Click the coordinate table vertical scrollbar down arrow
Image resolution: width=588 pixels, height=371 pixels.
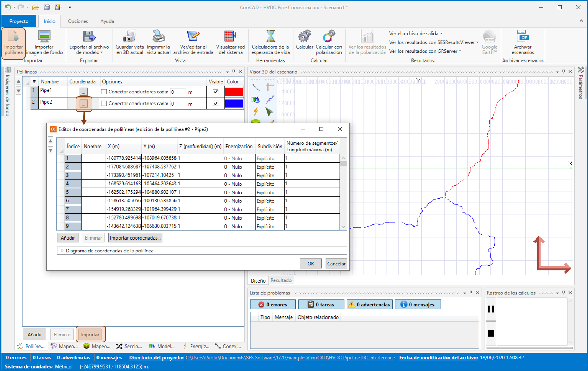pyautogui.click(x=343, y=227)
